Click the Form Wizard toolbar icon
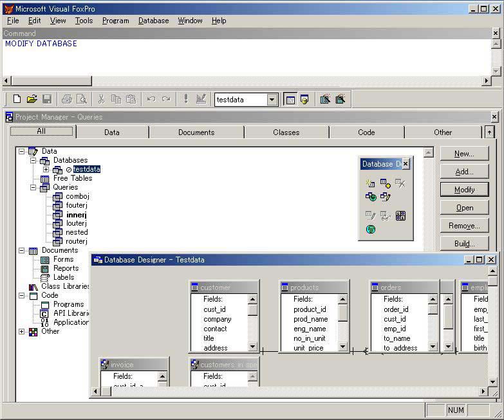Screen dimensions: 504x420 tap(325, 100)
